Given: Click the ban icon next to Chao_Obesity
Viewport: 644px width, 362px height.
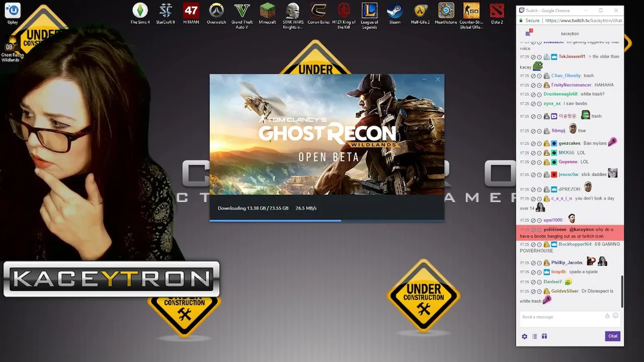Looking at the screenshot, I should pos(533,76).
